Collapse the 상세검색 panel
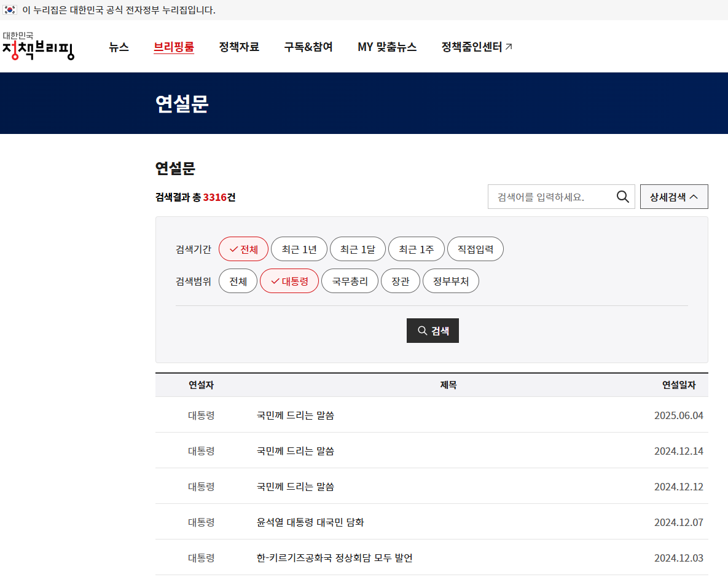The image size is (728, 577). (x=674, y=197)
